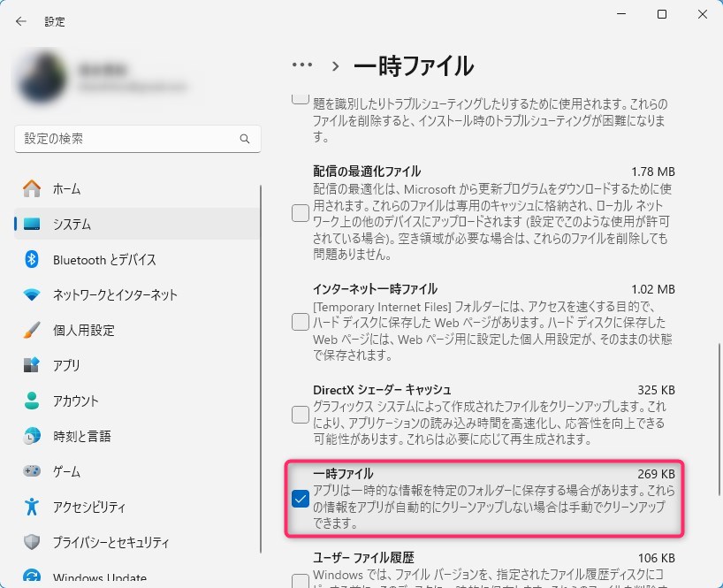Uncheck the 一時ファイル checkbox
This screenshot has height=588, width=723.
click(x=301, y=500)
